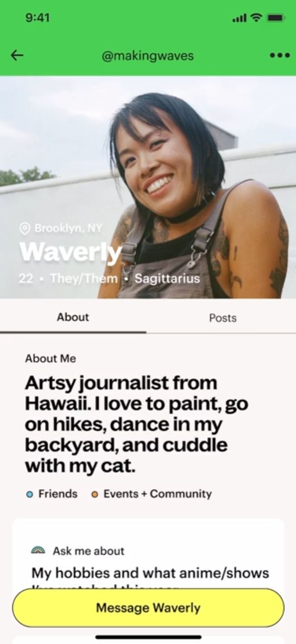Switch to the Posts tab
296x644 pixels.
point(222,317)
